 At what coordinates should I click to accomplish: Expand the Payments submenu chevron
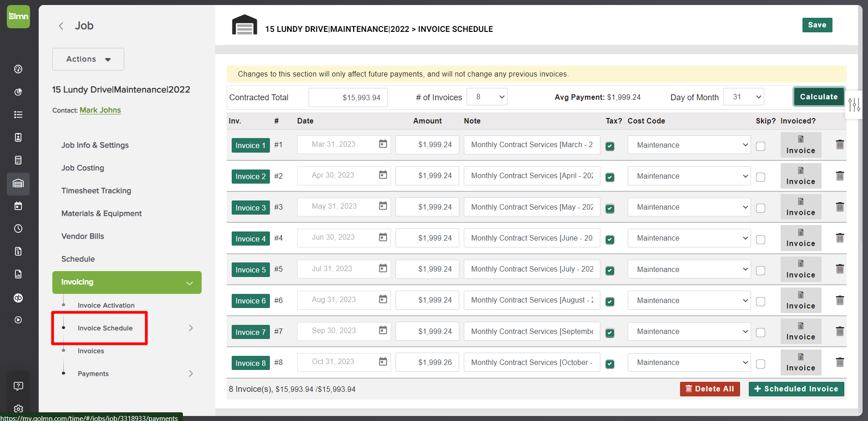click(x=191, y=374)
